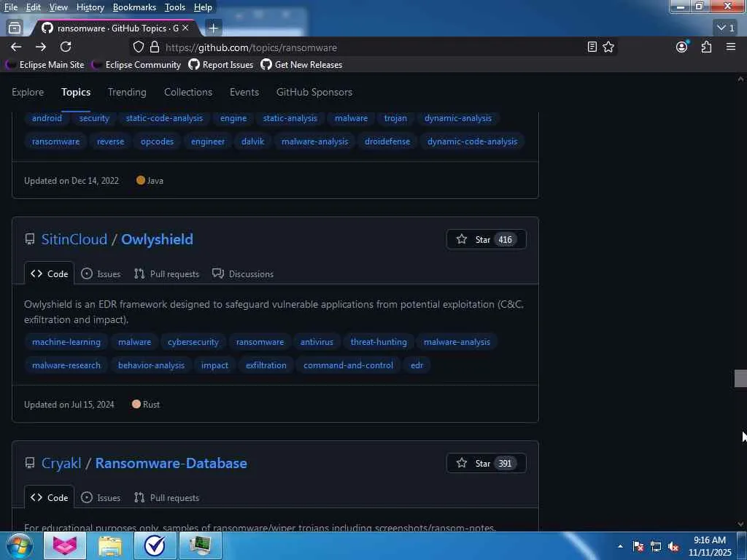This screenshot has width=747, height=560.
Task: Go forward with the forward arrow
Action: (41, 47)
